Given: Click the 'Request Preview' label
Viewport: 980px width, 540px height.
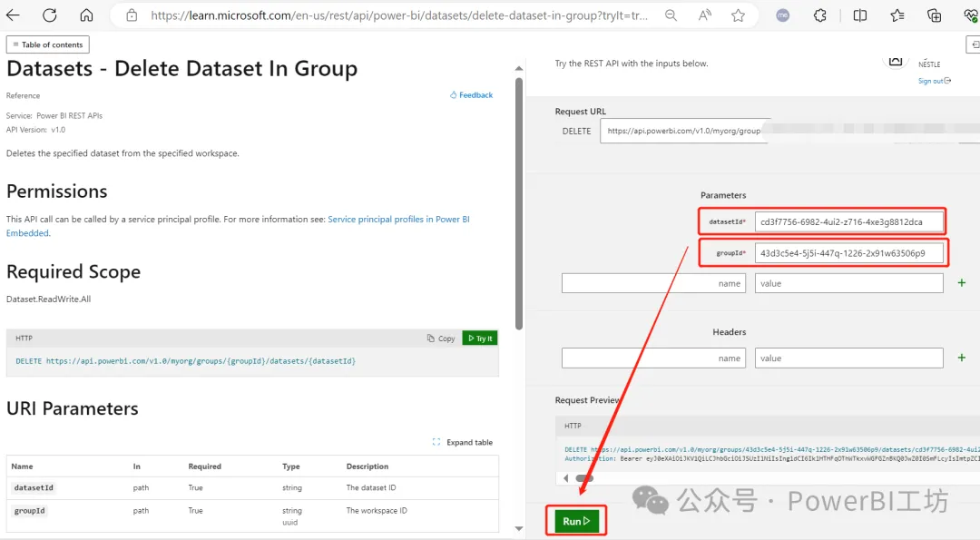Looking at the screenshot, I should 587,400.
